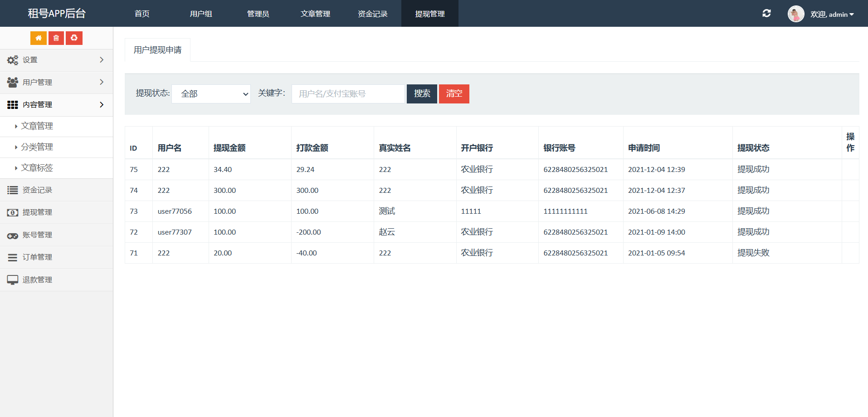This screenshot has width=868, height=417.
Task: Click the refresh icon in top bar
Action: point(766,14)
